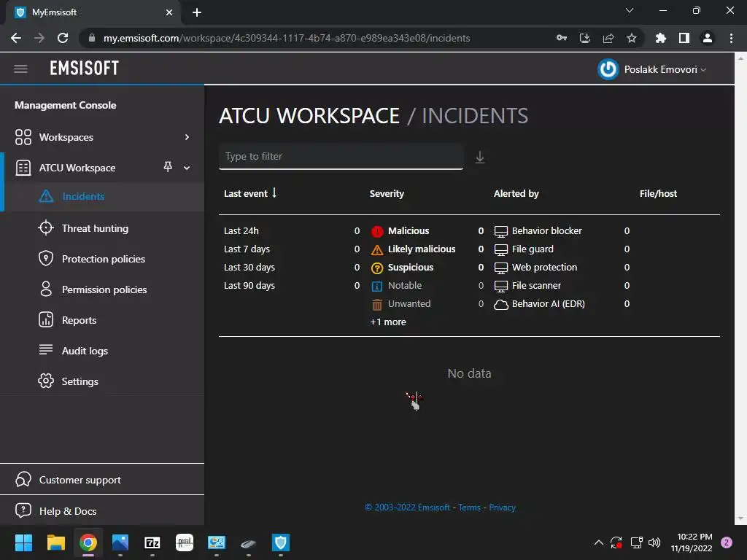Open Customer support
Image resolution: width=747 pixels, height=560 pixels.
[x=80, y=480]
